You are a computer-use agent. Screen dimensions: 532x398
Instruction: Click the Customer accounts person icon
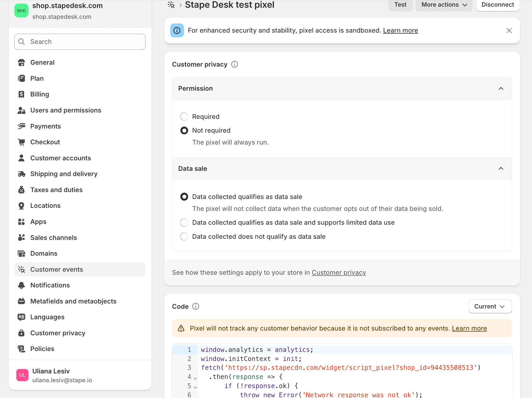pyautogui.click(x=21, y=158)
